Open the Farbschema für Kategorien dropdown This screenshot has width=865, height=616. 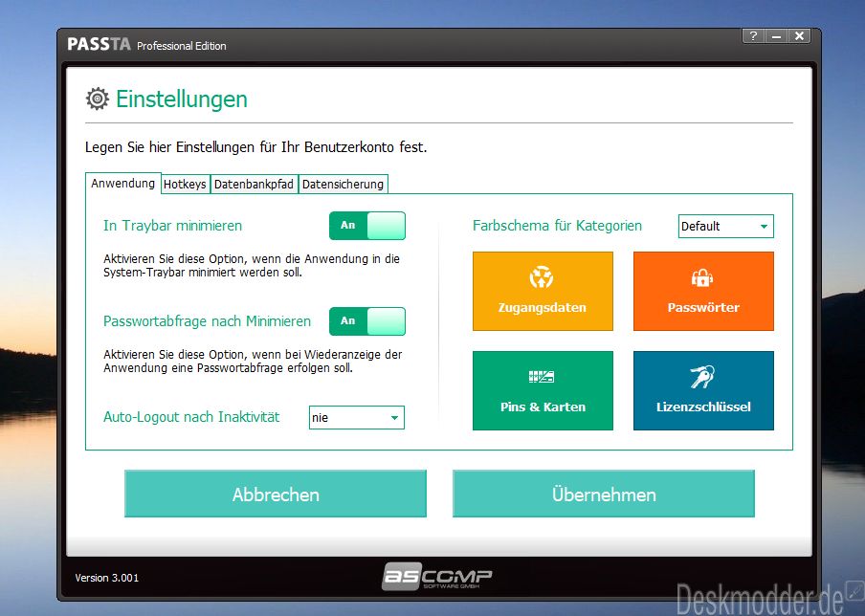[x=726, y=226]
